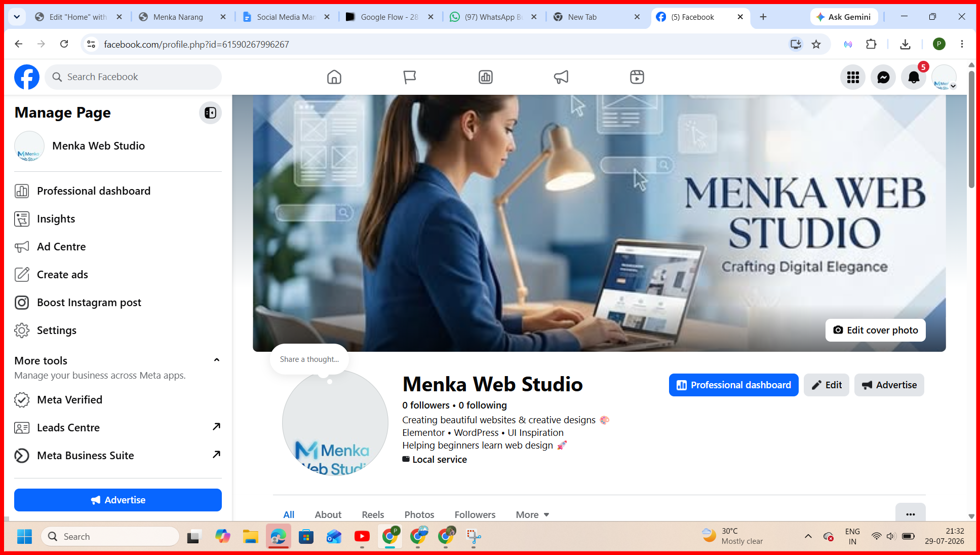Open Windows Start menu
The width and height of the screenshot is (980, 555).
click(x=24, y=536)
